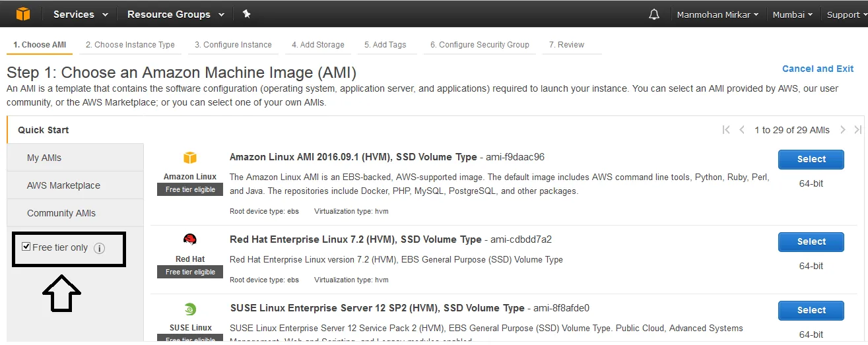Go to previous page of AMIs

point(742,130)
